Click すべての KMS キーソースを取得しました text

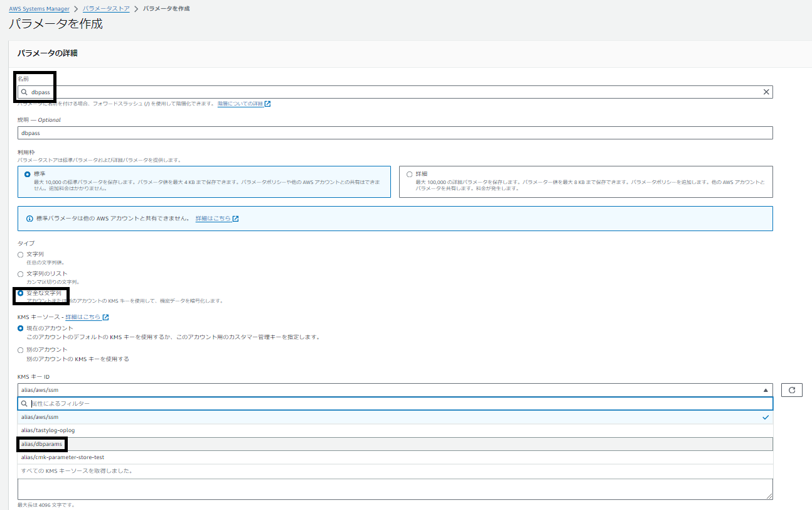click(77, 470)
